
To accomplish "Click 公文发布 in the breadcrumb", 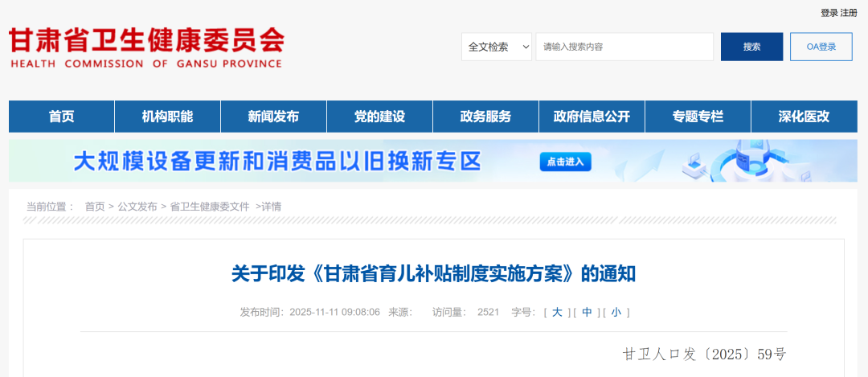I will tap(137, 207).
